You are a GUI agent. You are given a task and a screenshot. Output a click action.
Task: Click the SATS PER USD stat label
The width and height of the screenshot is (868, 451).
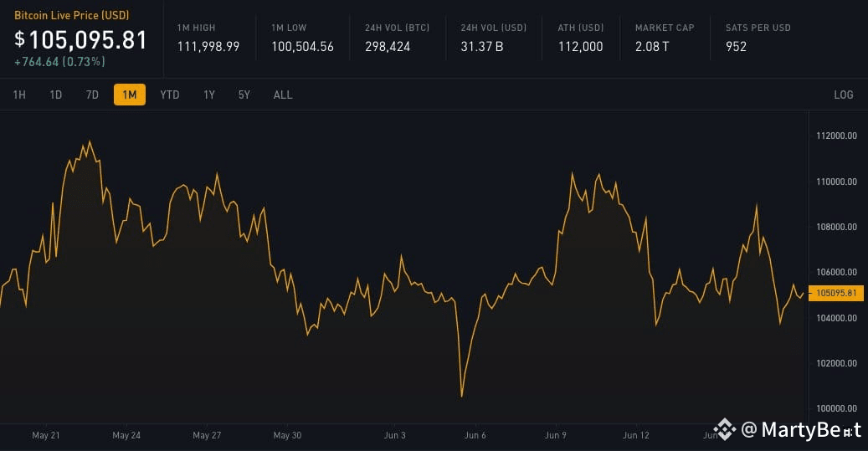(758, 28)
